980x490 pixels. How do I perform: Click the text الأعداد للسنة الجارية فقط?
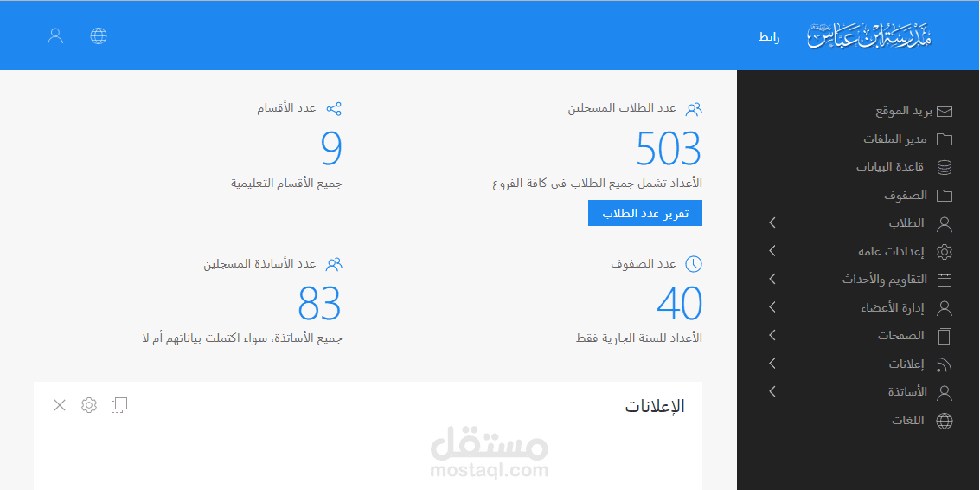tap(638, 338)
